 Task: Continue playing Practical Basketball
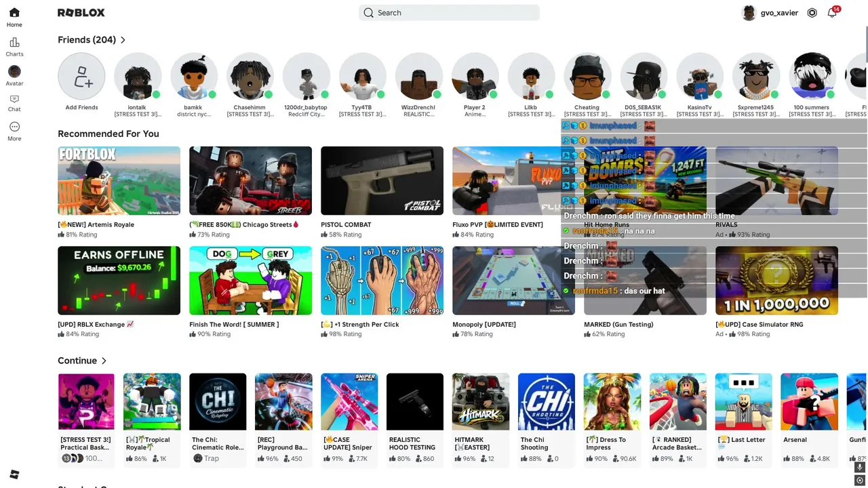tap(86, 402)
